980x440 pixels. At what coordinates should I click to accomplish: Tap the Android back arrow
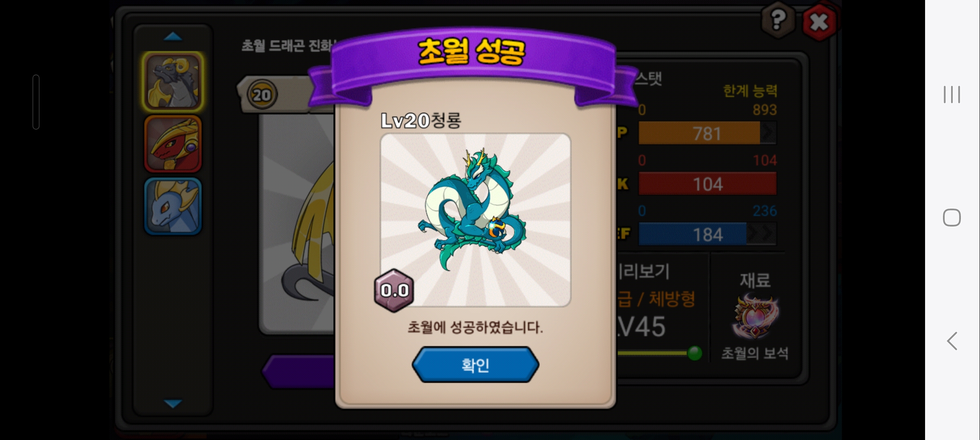coord(952,341)
